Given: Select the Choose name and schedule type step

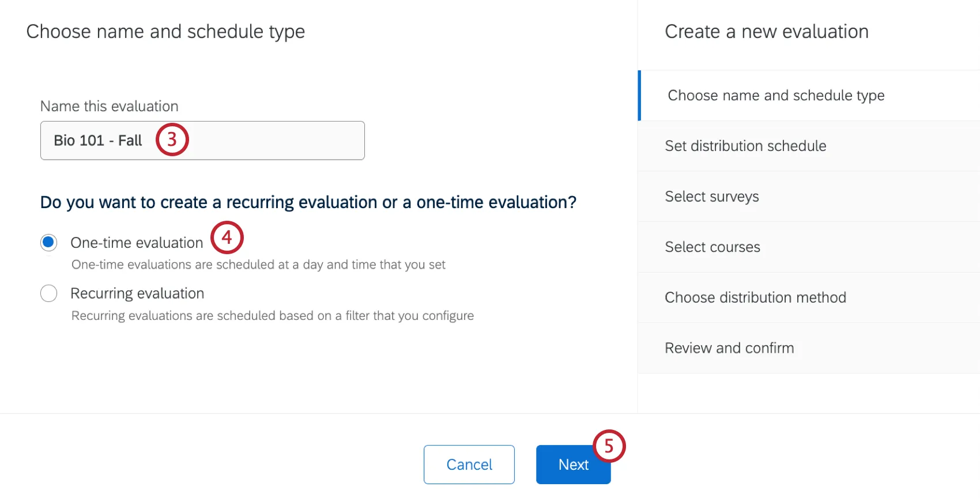Looking at the screenshot, I should click(775, 95).
